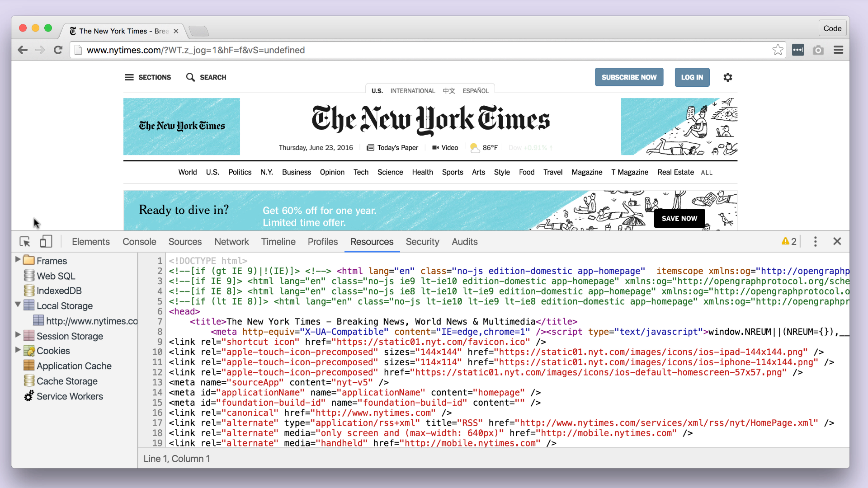The image size is (868, 488).
Task: Open NYT settings gear icon
Action: point(728,77)
